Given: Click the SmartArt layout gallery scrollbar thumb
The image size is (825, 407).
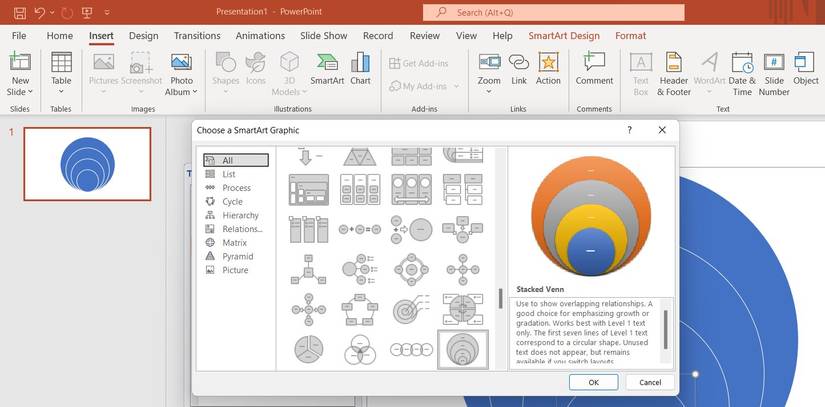Looking at the screenshot, I should 500,298.
